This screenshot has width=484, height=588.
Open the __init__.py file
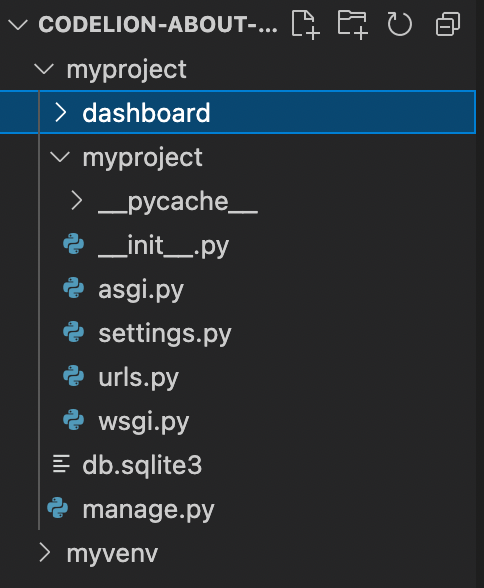pos(163,246)
